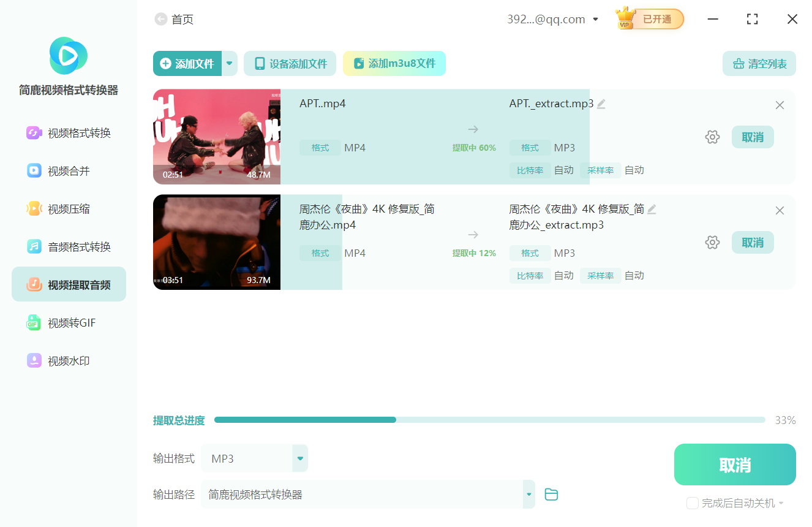Click the 视频合并 sidebar icon

[x=34, y=171]
